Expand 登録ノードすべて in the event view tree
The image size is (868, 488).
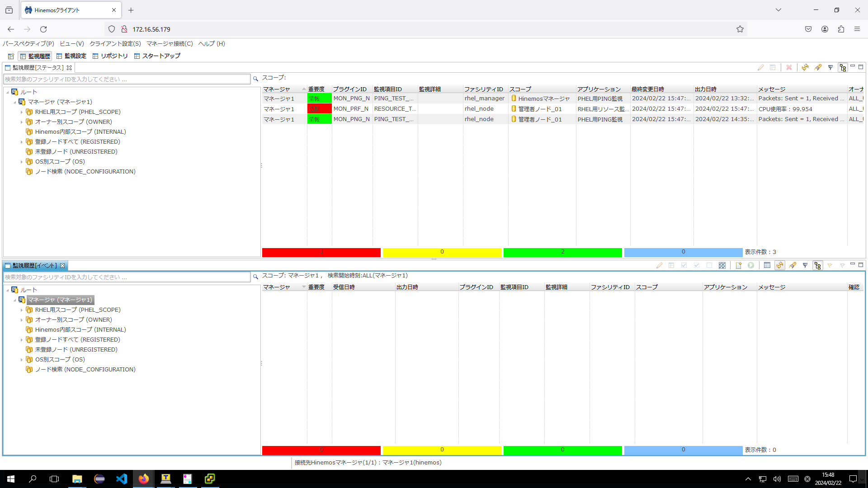[21, 340]
